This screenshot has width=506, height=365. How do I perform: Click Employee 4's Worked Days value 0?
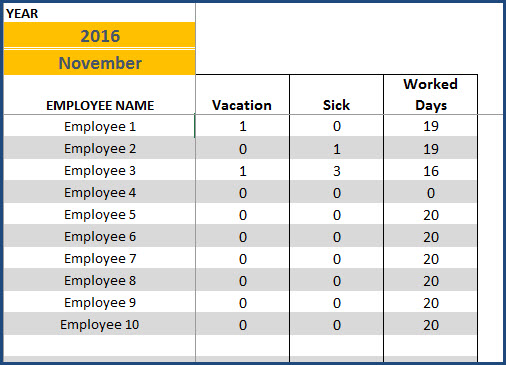tap(431, 192)
